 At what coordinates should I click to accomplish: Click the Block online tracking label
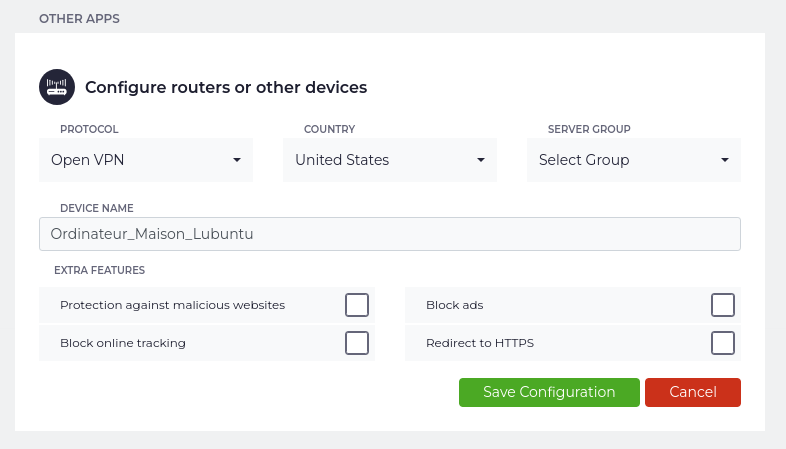(123, 343)
